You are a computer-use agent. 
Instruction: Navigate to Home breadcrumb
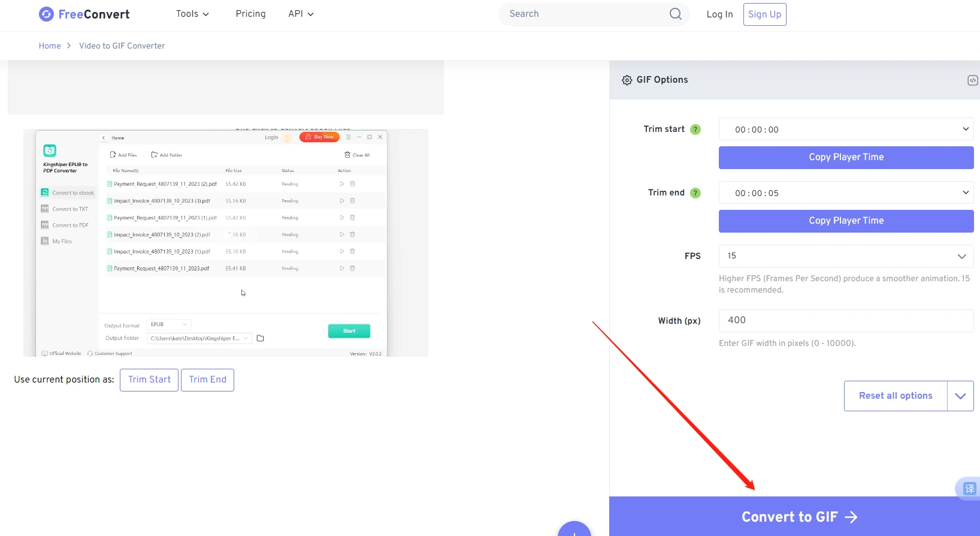coord(50,46)
